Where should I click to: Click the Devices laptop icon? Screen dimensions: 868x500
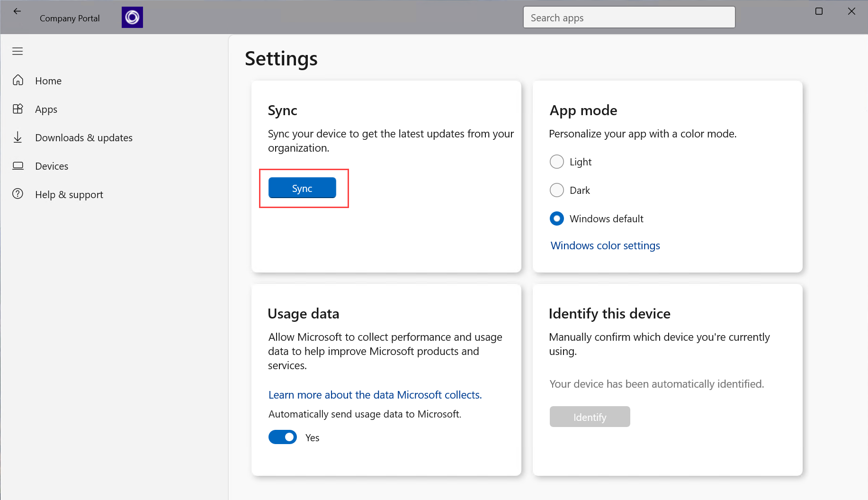pyautogui.click(x=18, y=165)
